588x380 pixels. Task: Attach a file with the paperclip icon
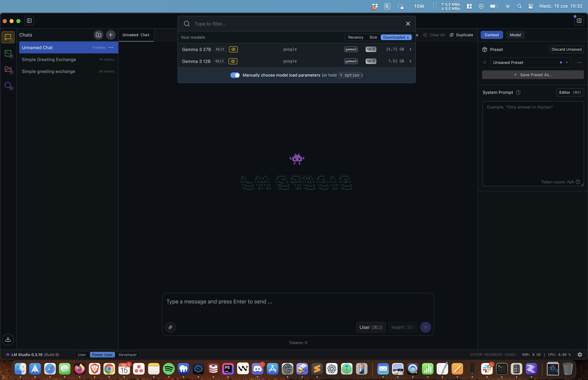tap(170, 327)
